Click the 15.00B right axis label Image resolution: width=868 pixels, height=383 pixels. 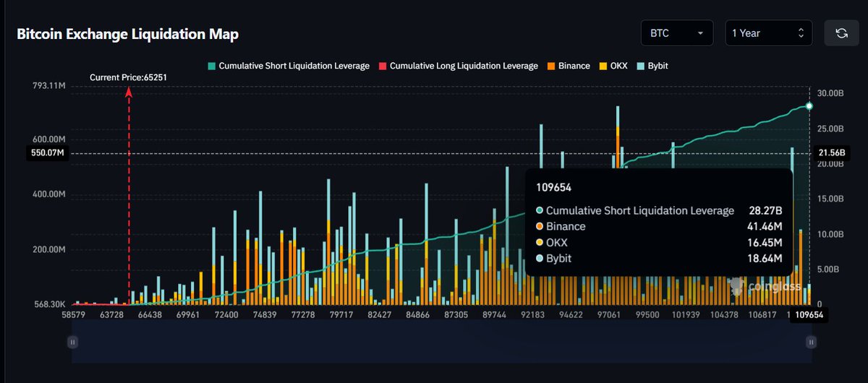830,199
